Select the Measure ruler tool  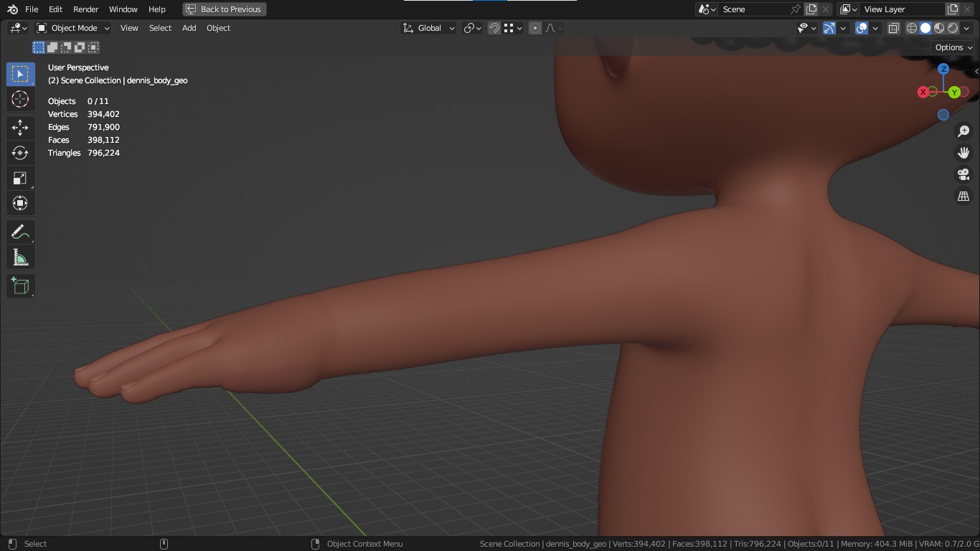coord(20,258)
